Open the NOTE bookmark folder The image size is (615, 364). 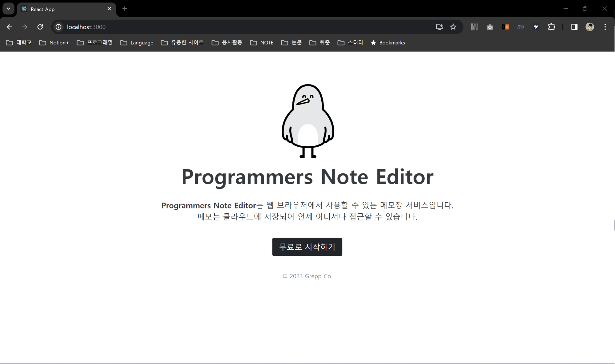(x=262, y=42)
